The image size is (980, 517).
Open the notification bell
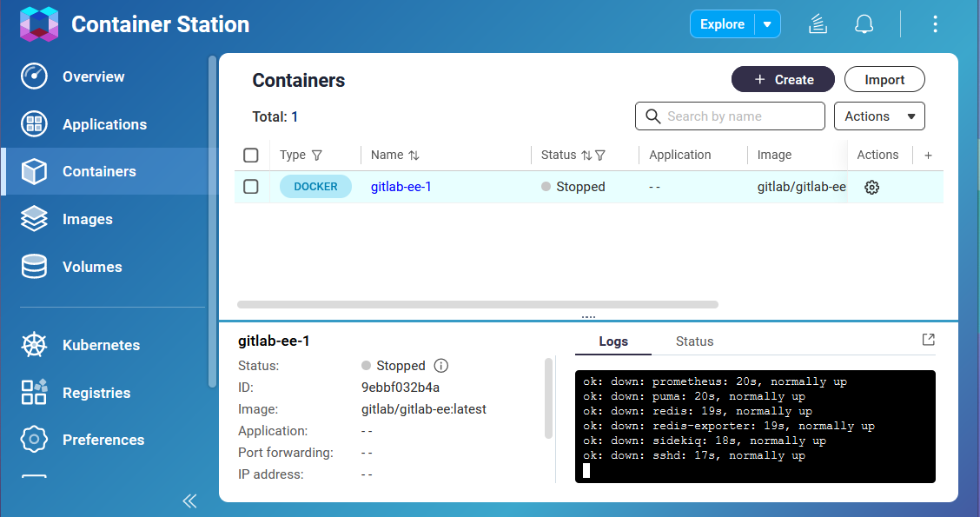pyautogui.click(x=864, y=23)
